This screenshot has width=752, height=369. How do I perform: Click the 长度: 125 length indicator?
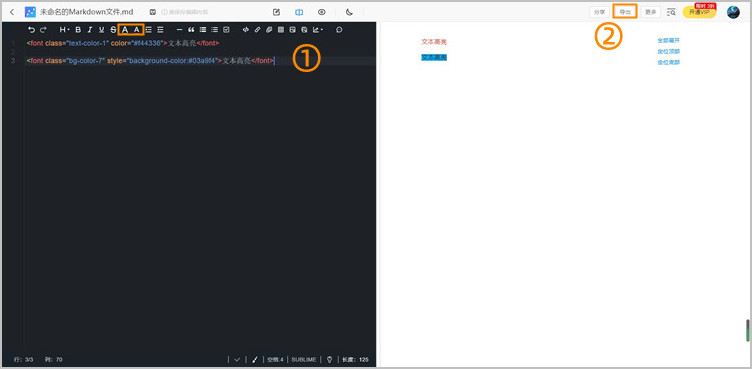click(355, 359)
